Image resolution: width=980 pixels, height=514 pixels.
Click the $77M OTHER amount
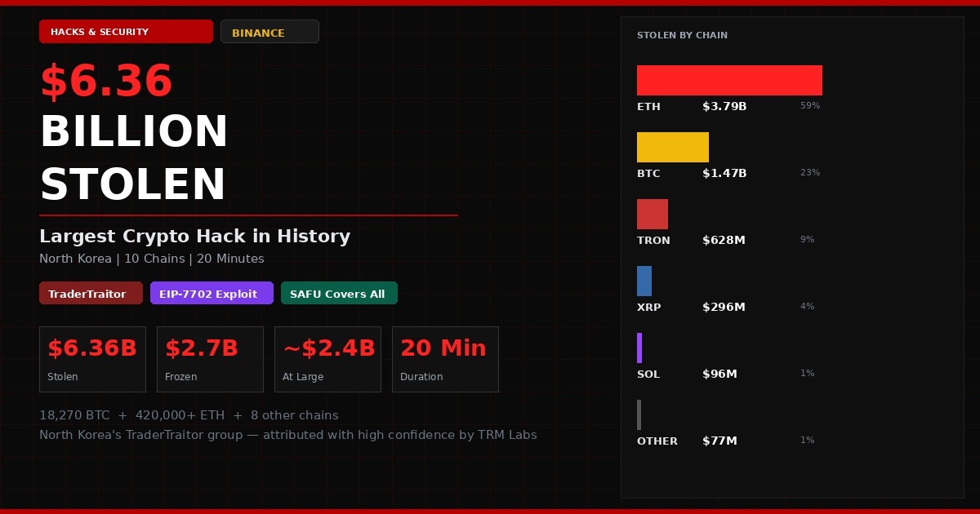click(x=719, y=441)
